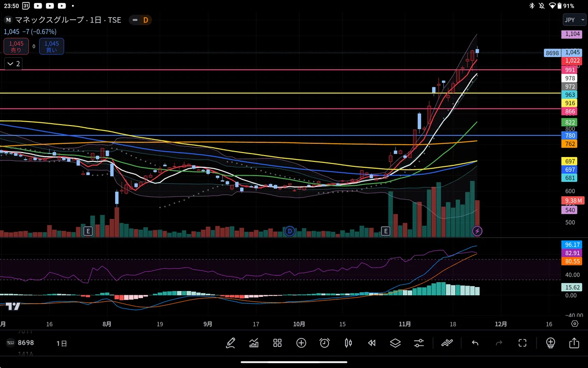Select the orange 762 price label

pyautogui.click(x=570, y=144)
